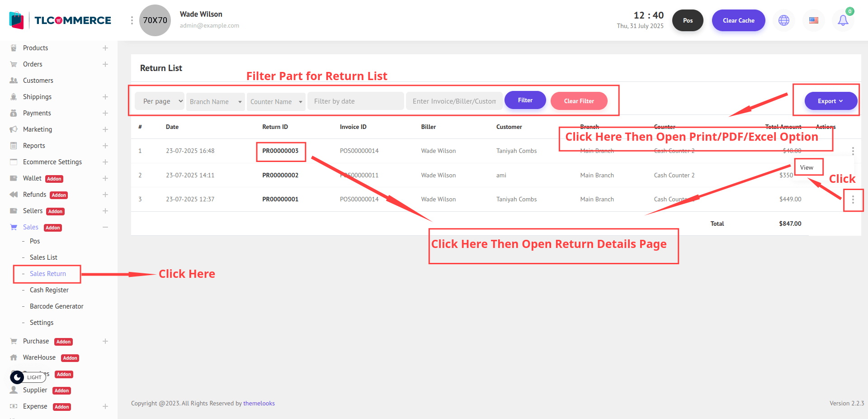
Task: Open Sales Return in sidebar
Action: (x=48, y=274)
